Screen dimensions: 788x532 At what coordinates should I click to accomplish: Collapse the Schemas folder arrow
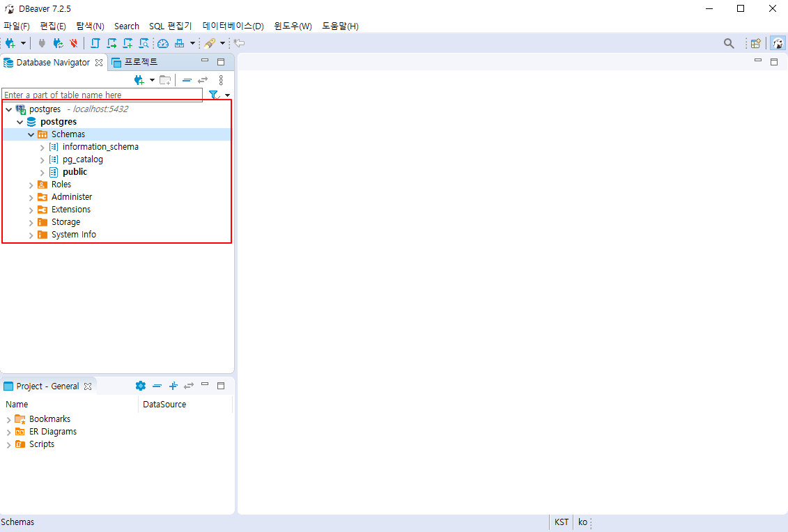[31, 134]
